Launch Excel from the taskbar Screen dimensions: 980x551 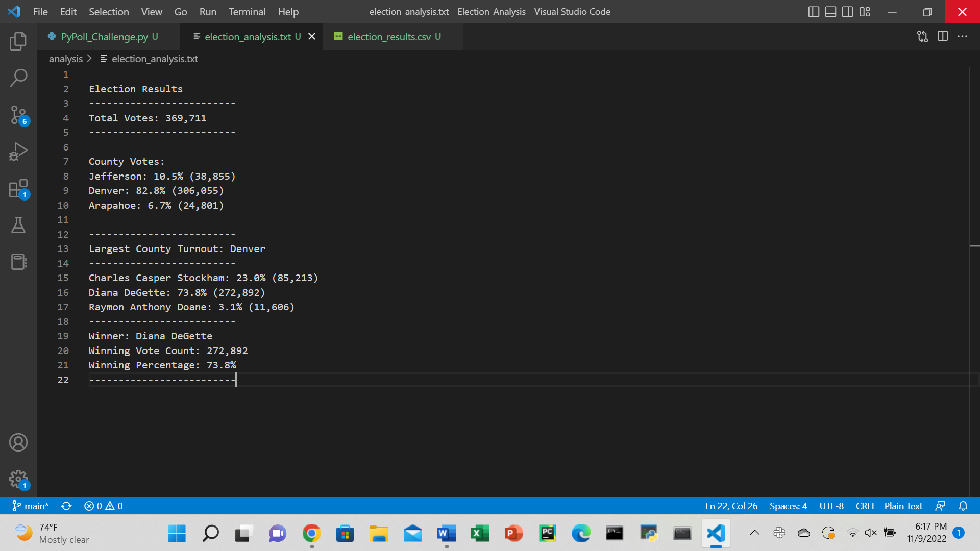coord(480,534)
